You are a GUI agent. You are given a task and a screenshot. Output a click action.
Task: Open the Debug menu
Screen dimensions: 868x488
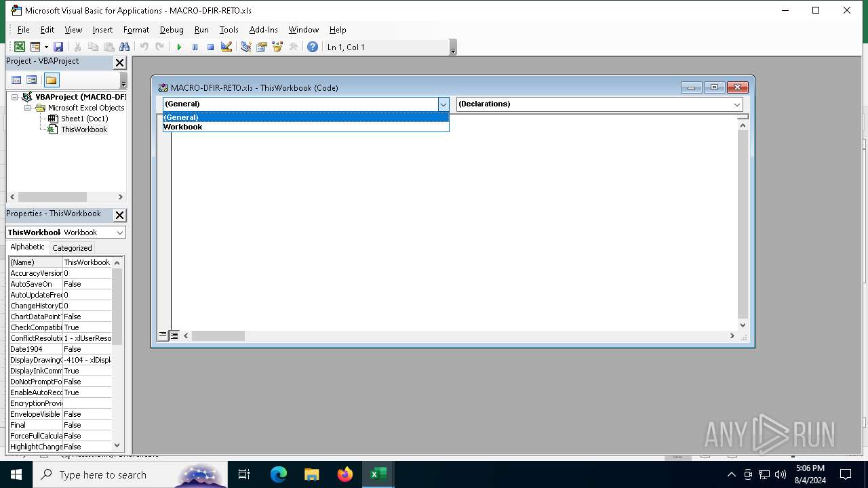click(172, 30)
